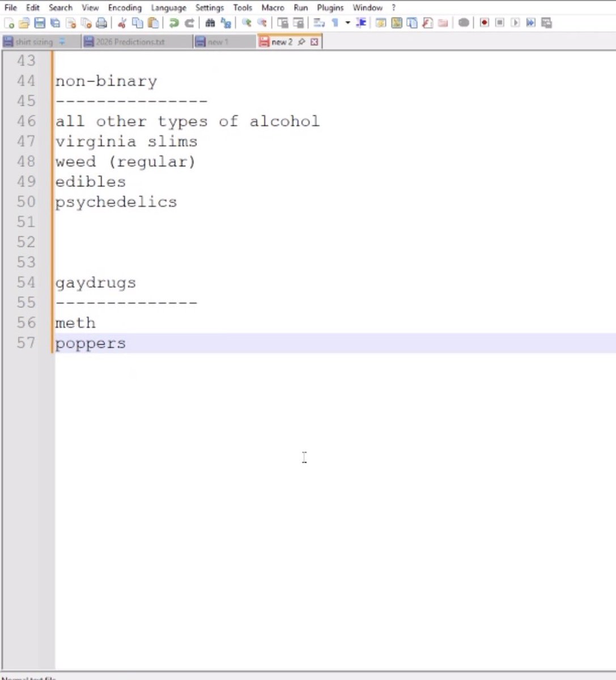Open the Settings menu
The height and width of the screenshot is (680, 616).
pos(210,8)
